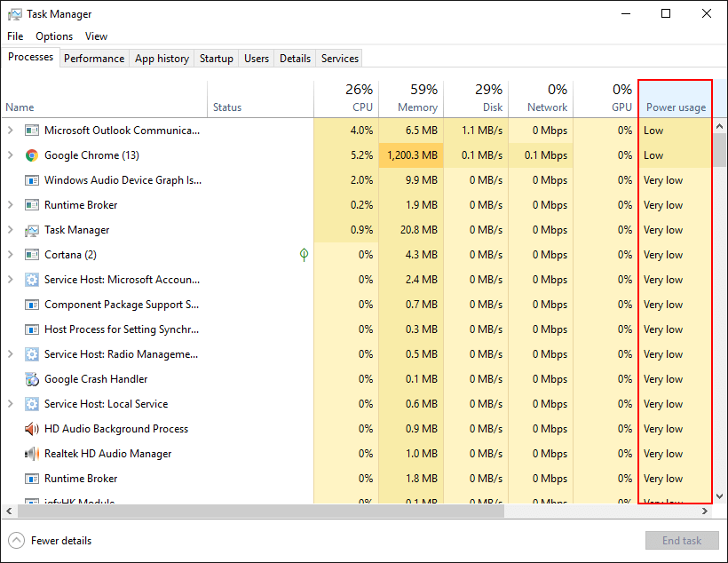The height and width of the screenshot is (563, 728).
Task: Switch to the Details tab
Action: 296,59
